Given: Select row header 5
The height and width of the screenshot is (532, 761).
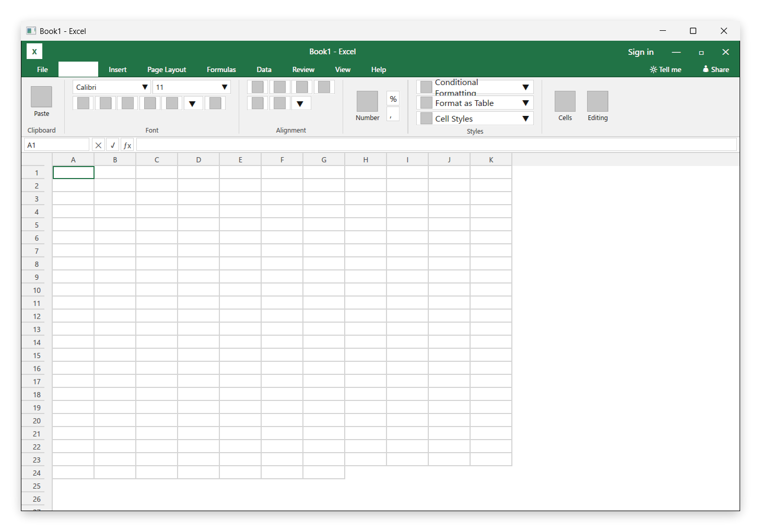Looking at the screenshot, I should 37,224.
